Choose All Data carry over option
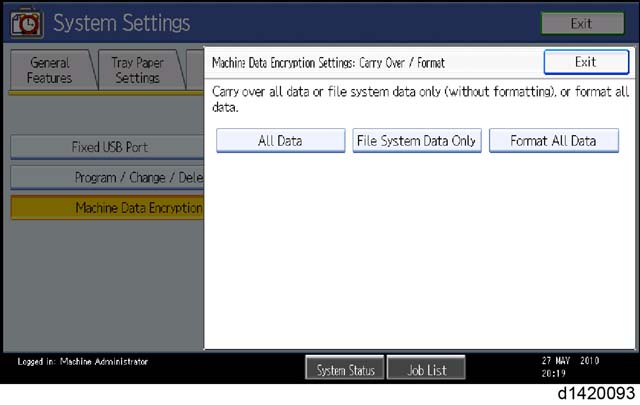Image resolution: width=640 pixels, height=405 pixels. click(x=280, y=141)
